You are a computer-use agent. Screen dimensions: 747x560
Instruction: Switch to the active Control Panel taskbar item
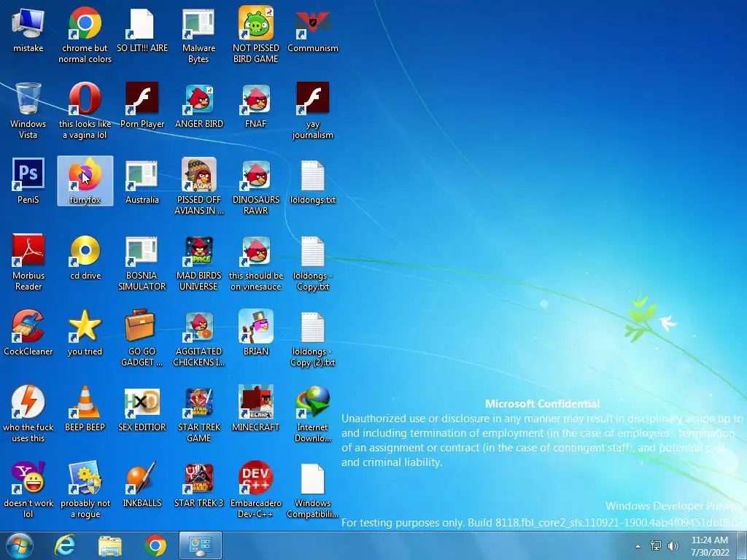tap(201, 545)
